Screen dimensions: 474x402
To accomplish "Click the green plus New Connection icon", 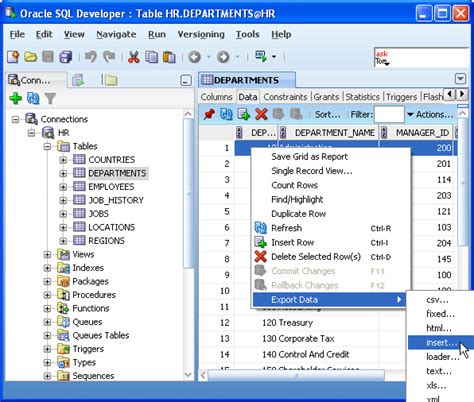I will [x=15, y=98].
